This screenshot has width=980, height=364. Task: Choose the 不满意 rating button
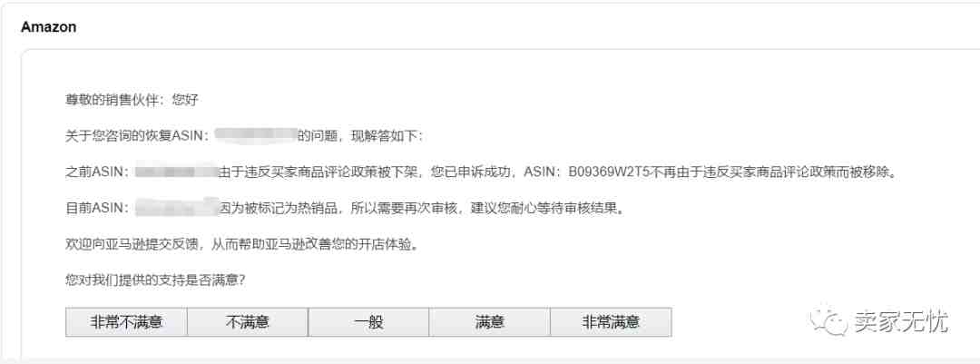coord(248,322)
